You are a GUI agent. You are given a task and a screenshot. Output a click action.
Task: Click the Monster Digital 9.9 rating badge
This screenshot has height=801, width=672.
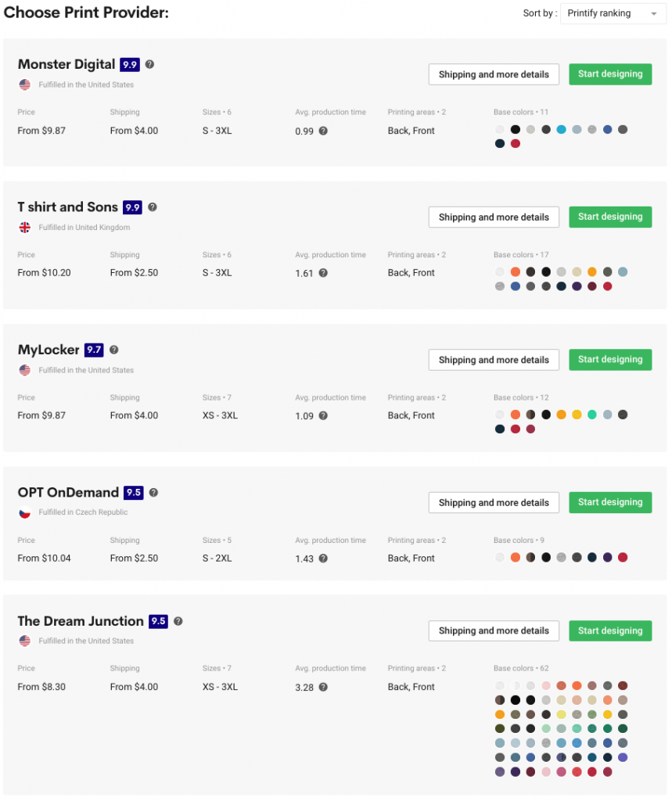pyautogui.click(x=130, y=64)
